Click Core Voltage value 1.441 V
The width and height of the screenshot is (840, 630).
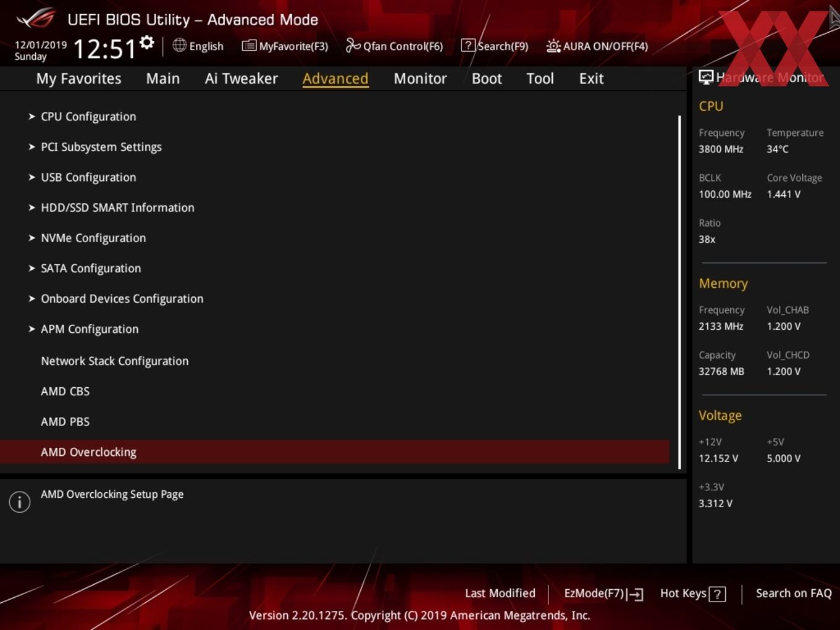click(783, 194)
